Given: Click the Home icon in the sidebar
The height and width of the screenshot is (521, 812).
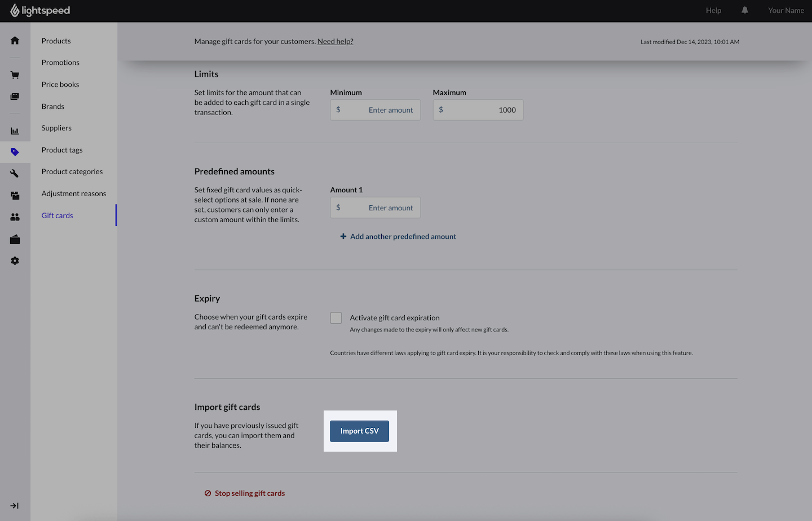Looking at the screenshot, I should tap(15, 40).
